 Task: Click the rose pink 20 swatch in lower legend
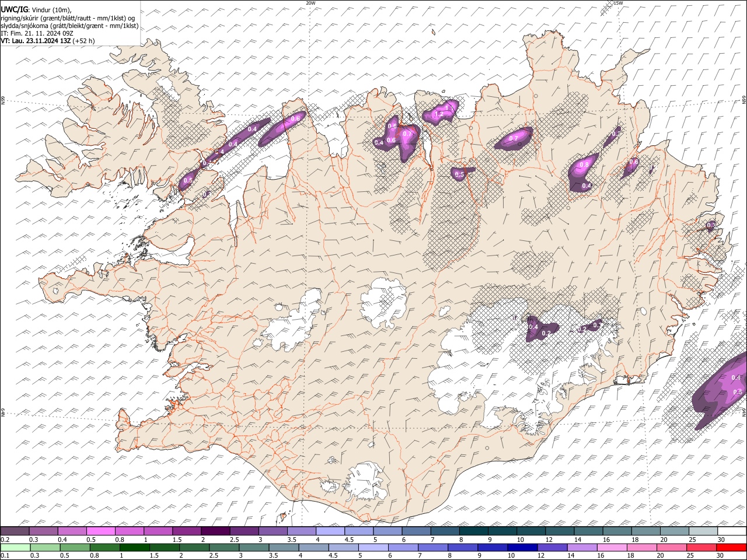pyautogui.click(x=671, y=548)
